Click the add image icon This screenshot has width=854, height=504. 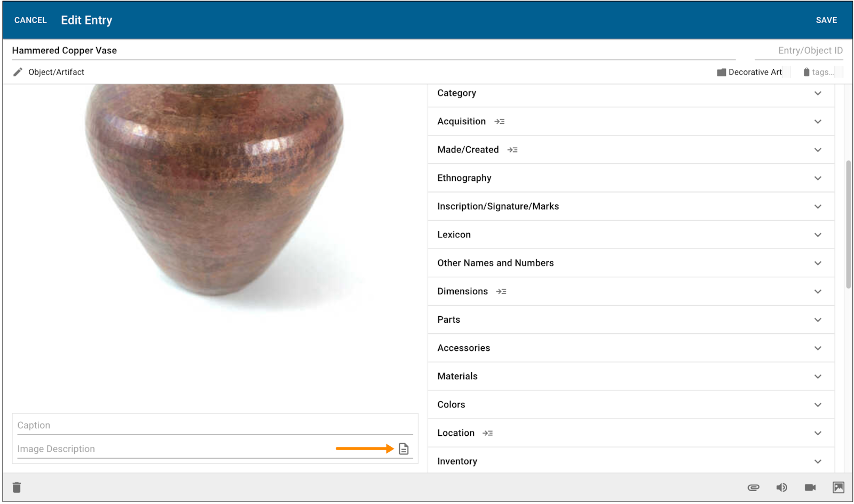(839, 487)
